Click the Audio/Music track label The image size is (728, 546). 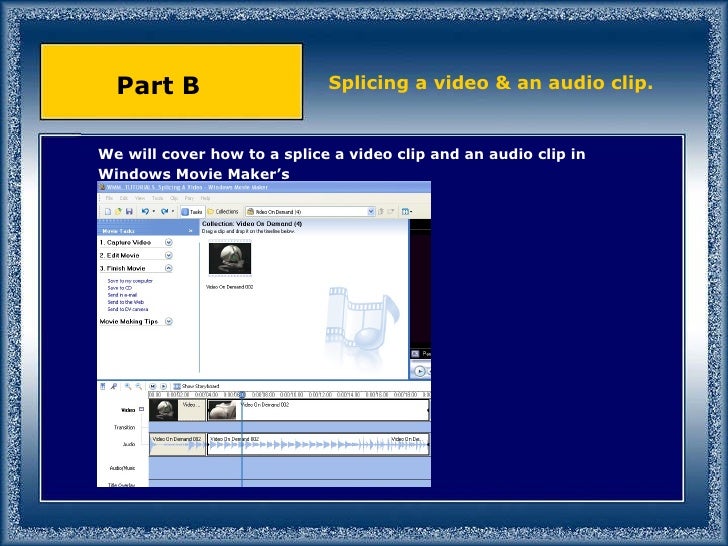(x=123, y=468)
